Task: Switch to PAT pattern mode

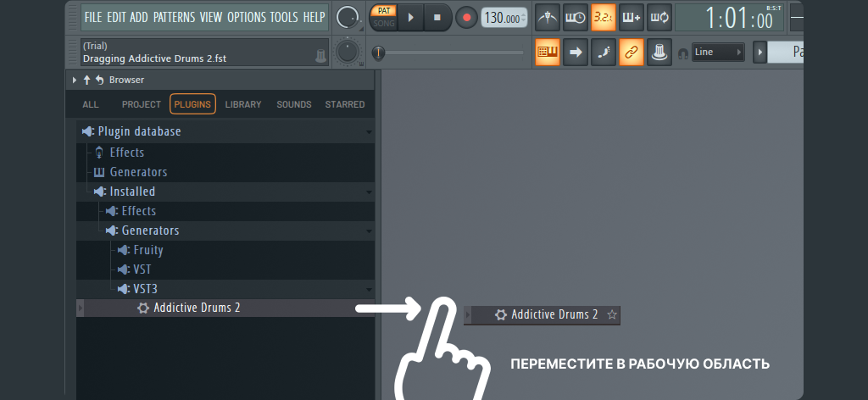Action: (384, 11)
